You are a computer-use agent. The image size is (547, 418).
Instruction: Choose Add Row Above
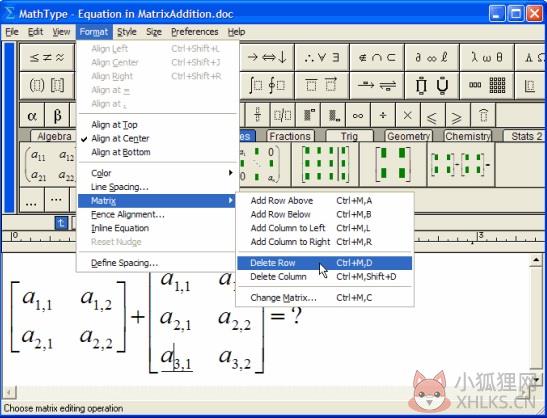(x=324, y=201)
